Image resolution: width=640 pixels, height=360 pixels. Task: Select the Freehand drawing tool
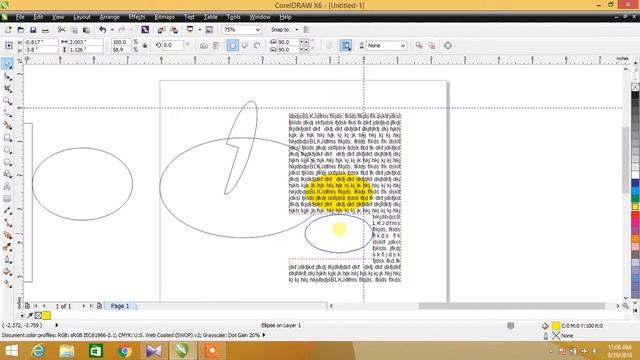tap(7, 113)
